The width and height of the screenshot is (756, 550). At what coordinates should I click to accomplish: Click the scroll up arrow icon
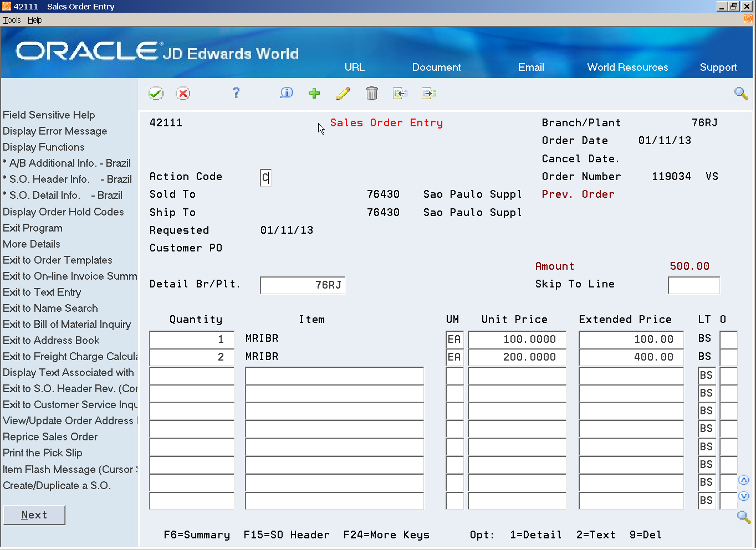744,480
